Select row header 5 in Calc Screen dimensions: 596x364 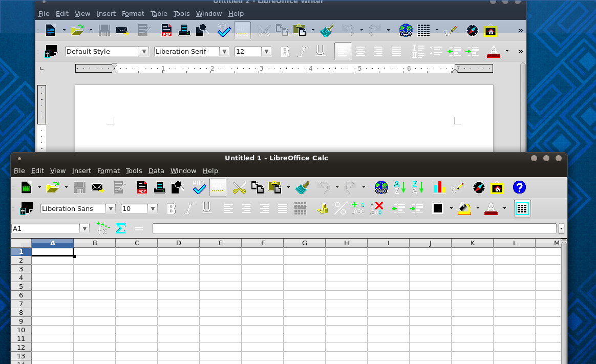click(x=21, y=287)
